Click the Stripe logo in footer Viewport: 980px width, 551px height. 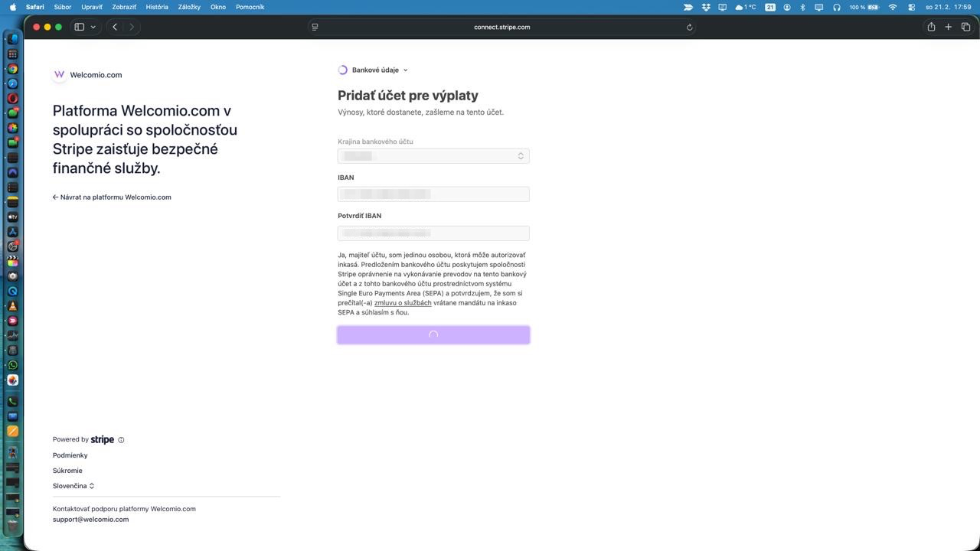pyautogui.click(x=103, y=440)
